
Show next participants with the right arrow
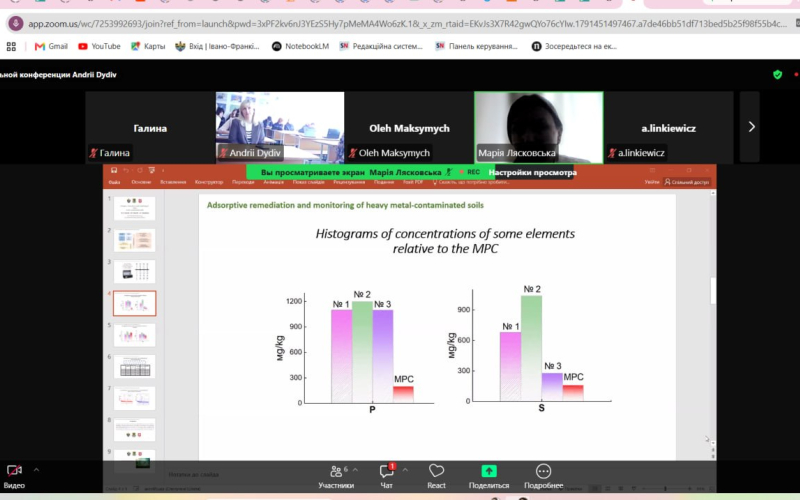751,127
